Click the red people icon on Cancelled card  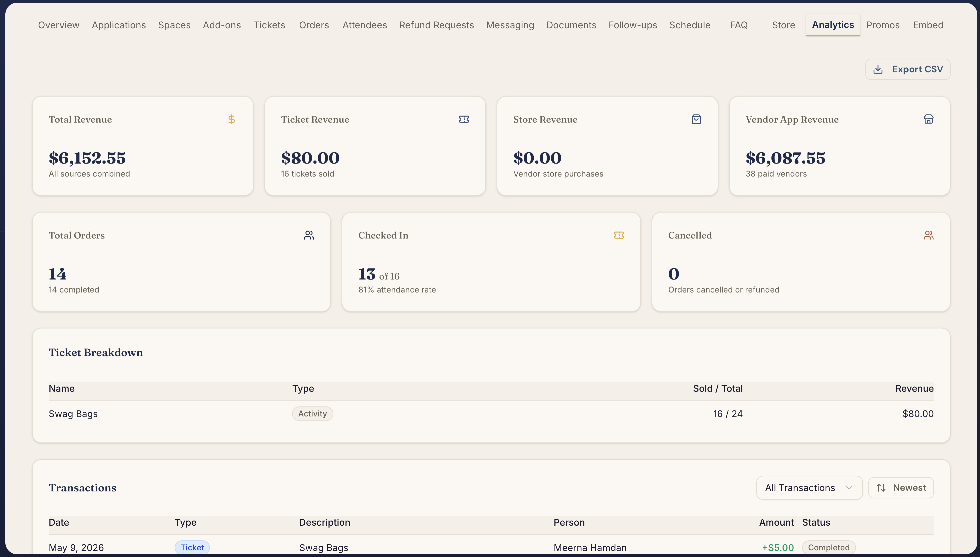pyautogui.click(x=928, y=235)
